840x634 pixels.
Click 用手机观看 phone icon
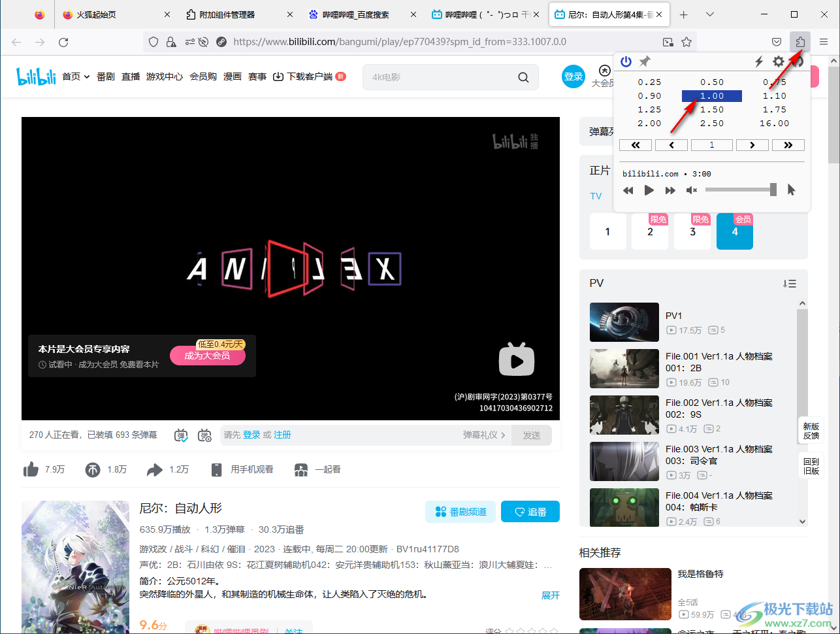pyautogui.click(x=217, y=469)
